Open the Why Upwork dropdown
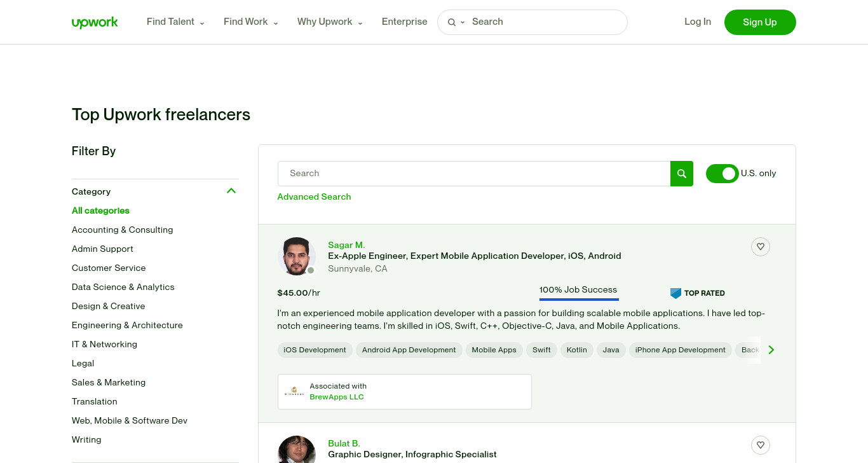Viewport: 868px width, 463px height. point(330,22)
